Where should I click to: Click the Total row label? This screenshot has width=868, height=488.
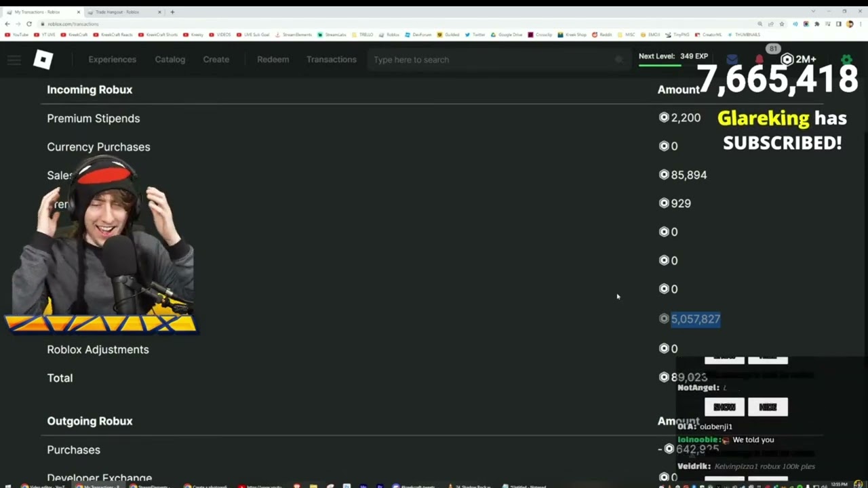click(x=60, y=378)
